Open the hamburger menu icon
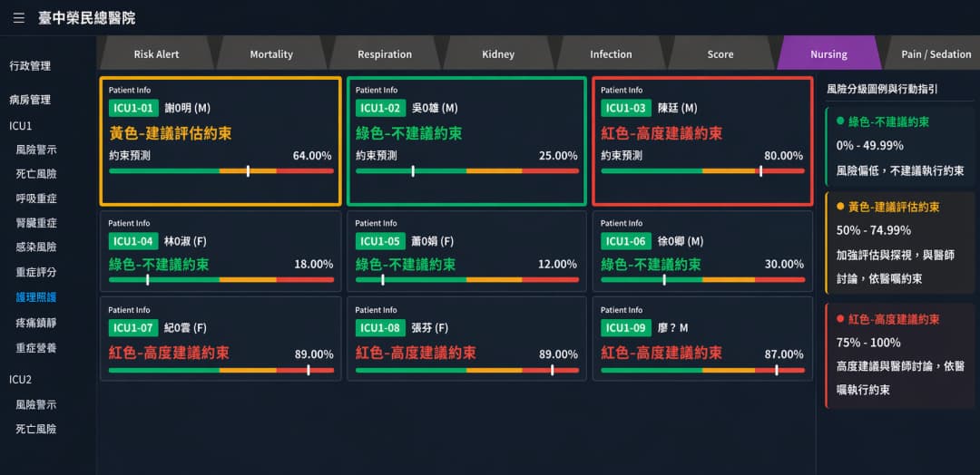This screenshot has width=980, height=475. (x=19, y=18)
